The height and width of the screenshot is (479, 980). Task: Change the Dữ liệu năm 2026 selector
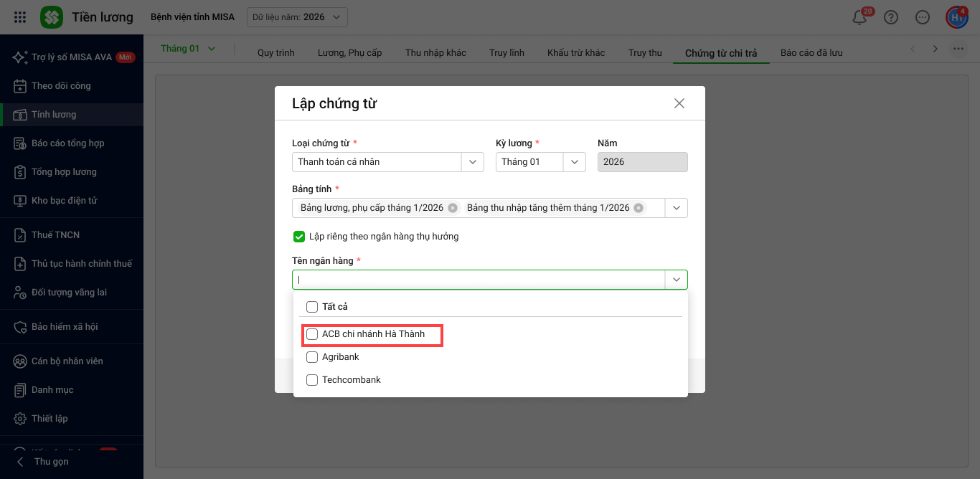(297, 17)
